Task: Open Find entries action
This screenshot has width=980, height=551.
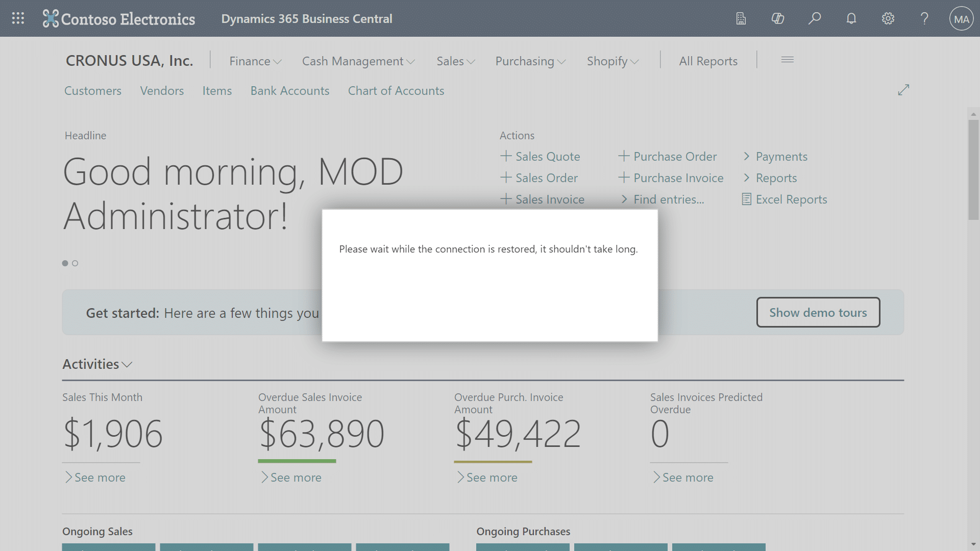Action: (x=669, y=199)
